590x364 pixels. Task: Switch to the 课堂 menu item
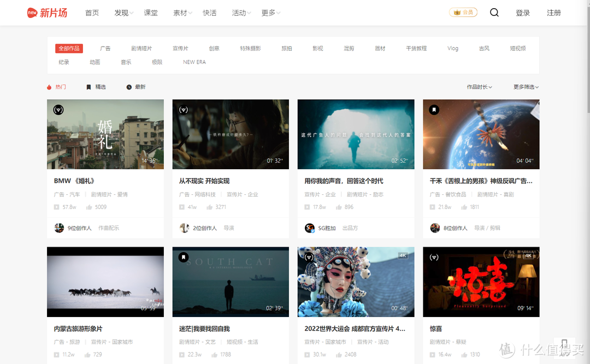151,13
